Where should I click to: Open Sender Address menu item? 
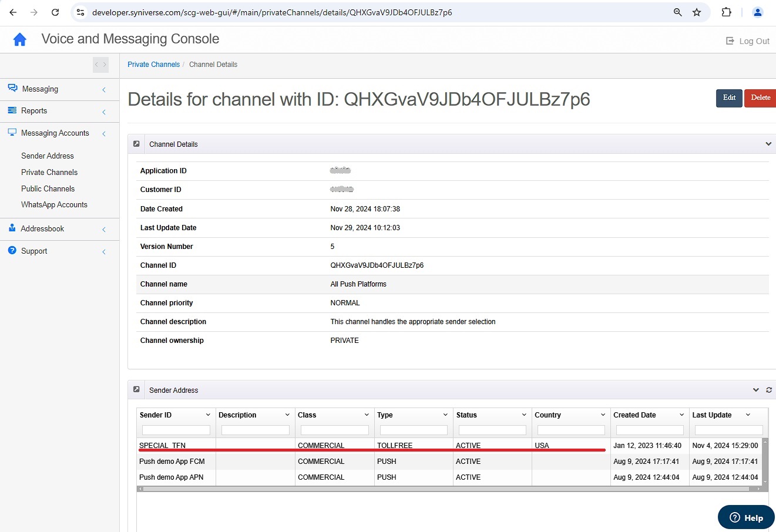coord(48,156)
